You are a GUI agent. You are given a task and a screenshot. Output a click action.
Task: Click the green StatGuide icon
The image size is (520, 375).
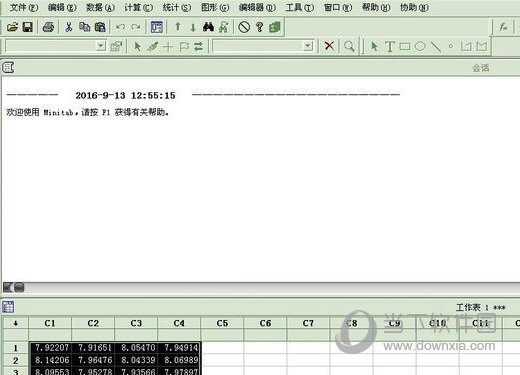coord(275,27)
